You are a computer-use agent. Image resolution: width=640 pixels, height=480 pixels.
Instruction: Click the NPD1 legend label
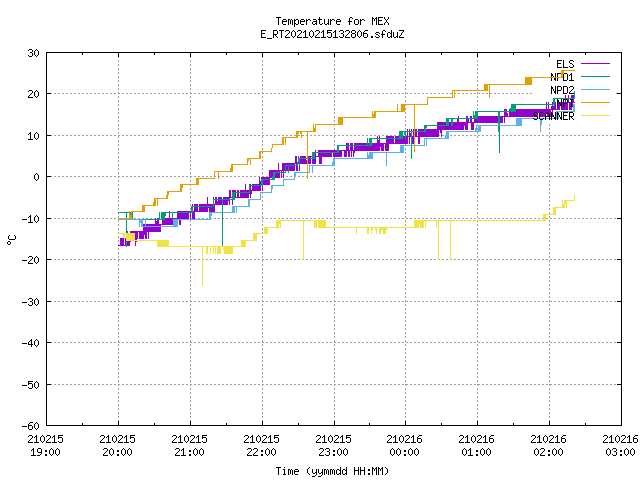(562, 77)
